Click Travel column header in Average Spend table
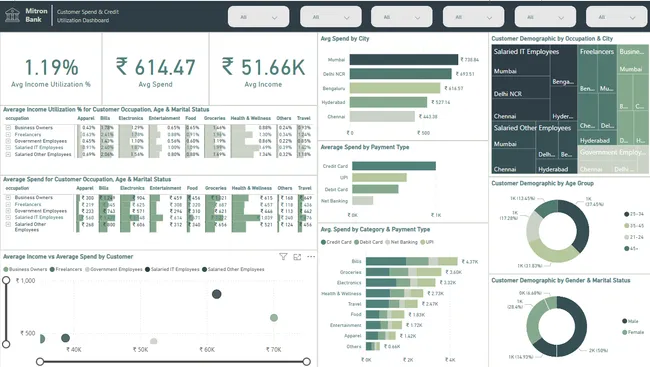Image resolution: width=650 pixels, height=367 pixels. click(x=305, y=188)
